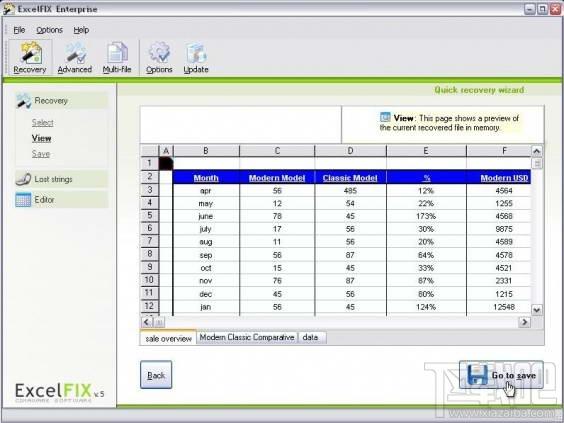The height and width of the screenshot is (423, 564).
Task: Switch to the Modern Classic Comparative tab
Action: [247, 337]
